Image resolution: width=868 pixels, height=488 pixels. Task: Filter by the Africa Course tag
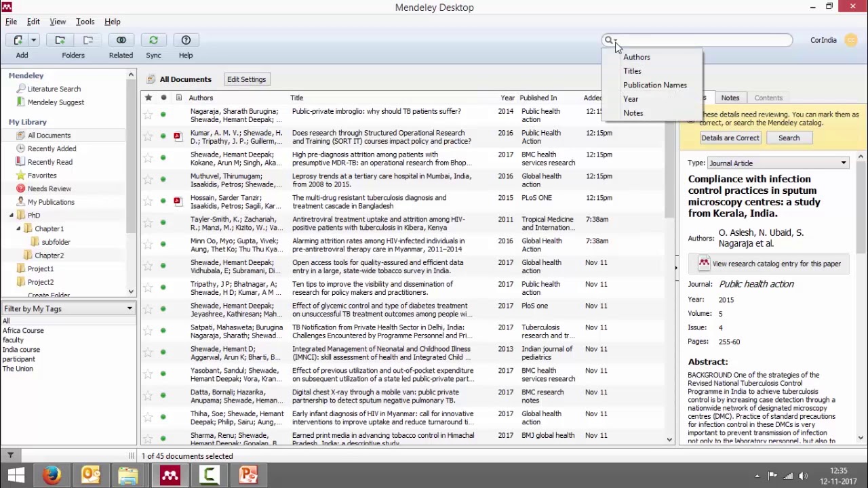(x=23, y=330)
